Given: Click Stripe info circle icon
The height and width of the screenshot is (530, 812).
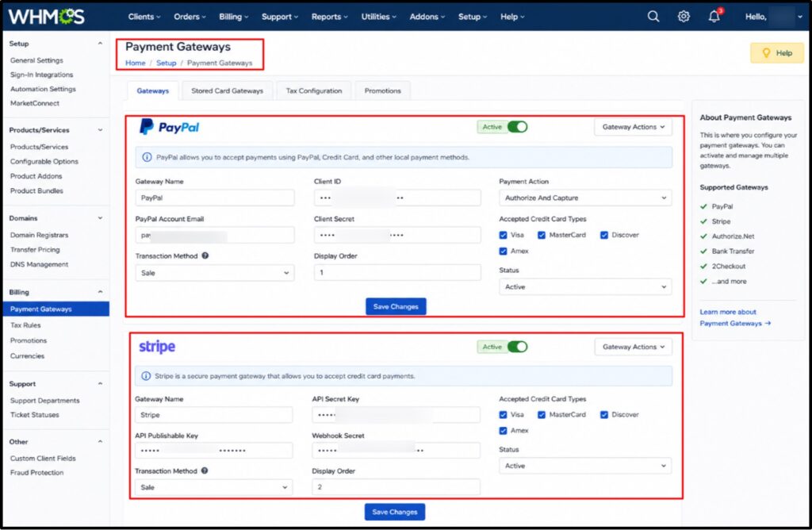Looking at the screenshot, I should [x=146, y=375].
